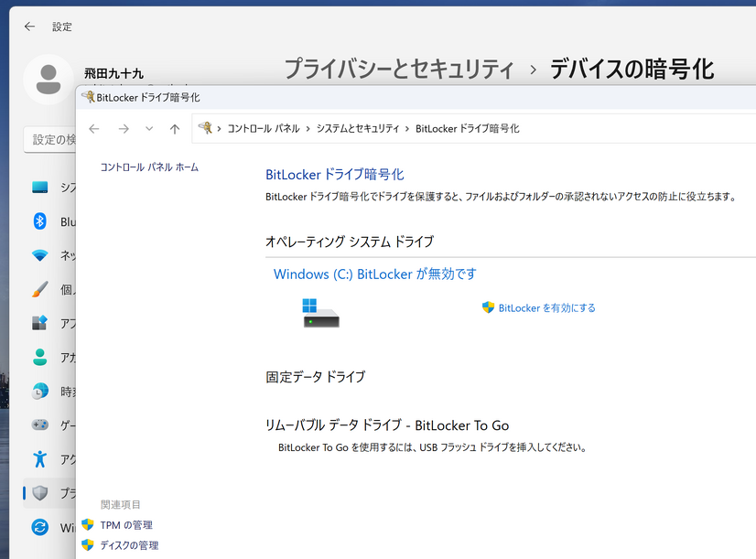The image size is (756, 559).
Task: Open Windows Update icon in Settings sidebar
Action: pos(40,527)
